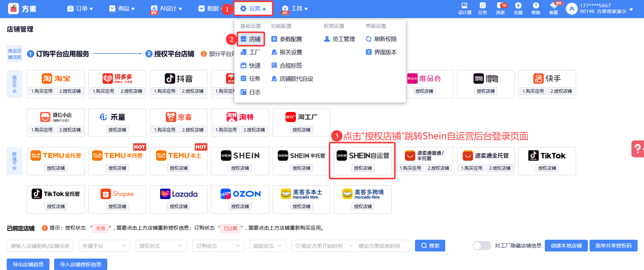
Task: Select 刷新权限 menu item
Action: (x=381, y=39)
